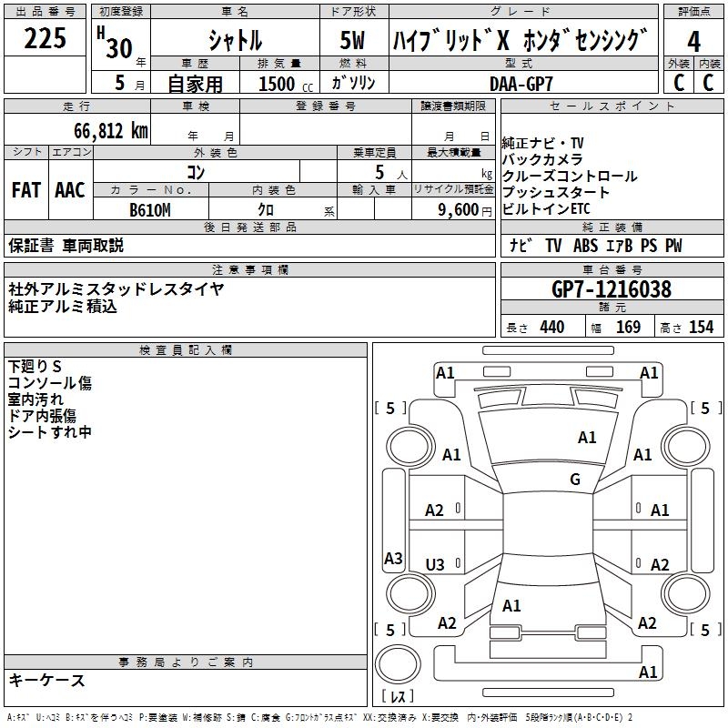Viewport: 728px width, 728px height.
Task: Click the lot number 225
Action: (45, 40)
